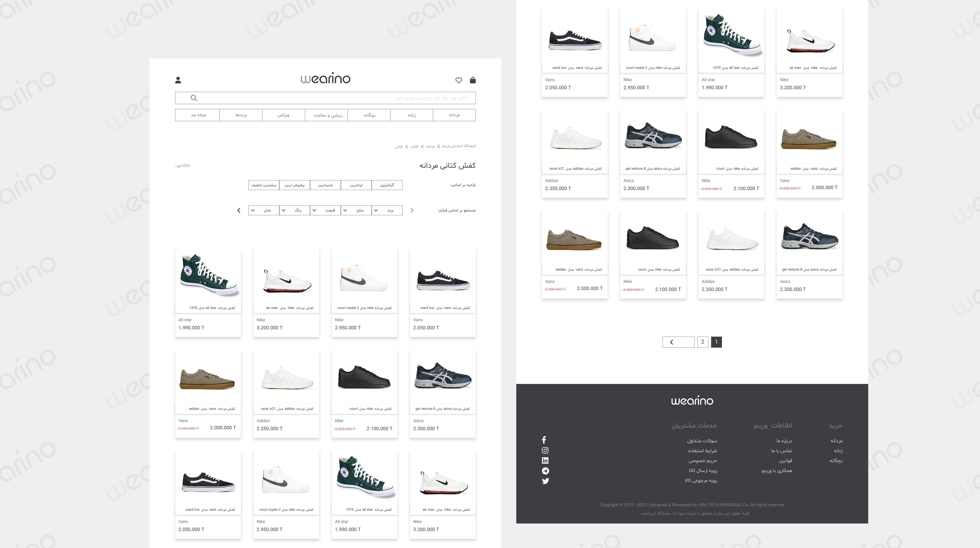Viewport: 980px width, 548px height.
Task: Select page 1 in pagination
Action: tap(716, 342)
